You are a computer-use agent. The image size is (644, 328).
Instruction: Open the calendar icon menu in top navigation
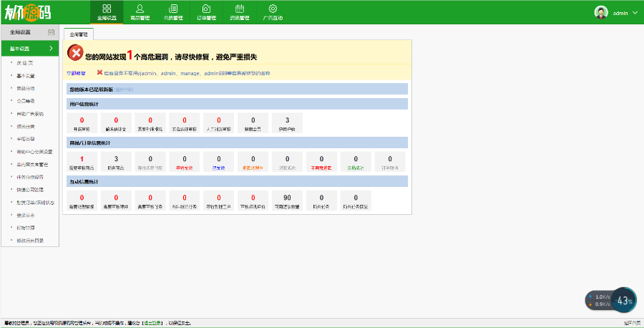pyautogui.click(x=240, y=9)
